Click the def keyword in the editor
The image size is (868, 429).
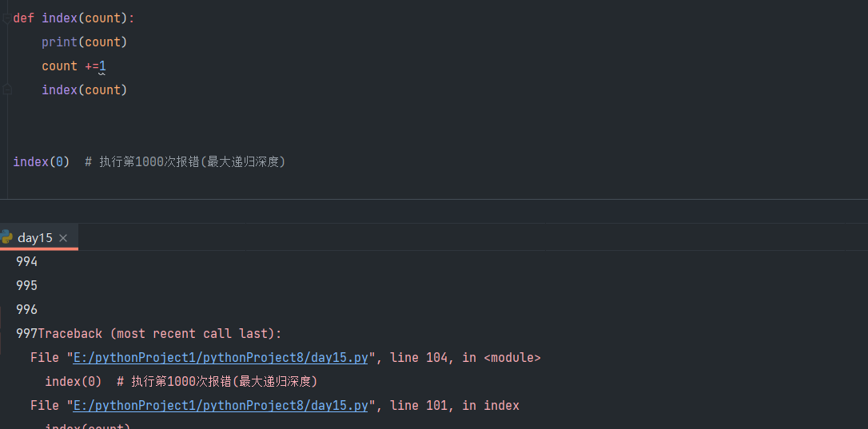click(24, 18)
